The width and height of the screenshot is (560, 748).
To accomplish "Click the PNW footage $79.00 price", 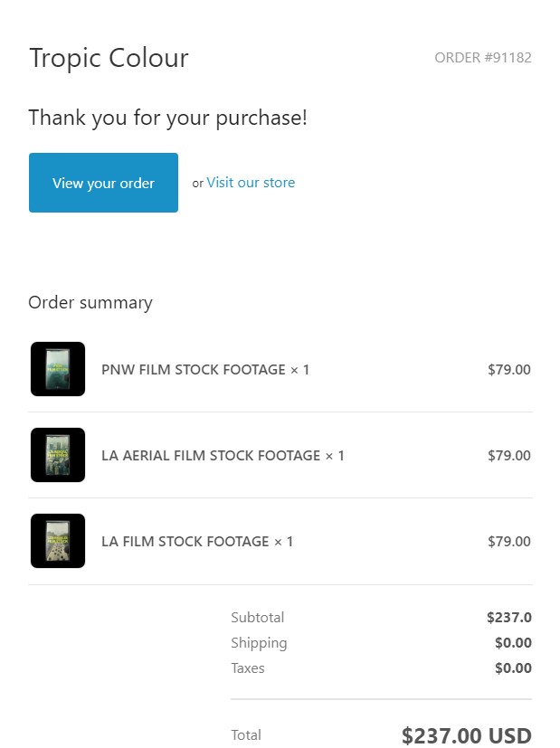I will click(508, 370).
